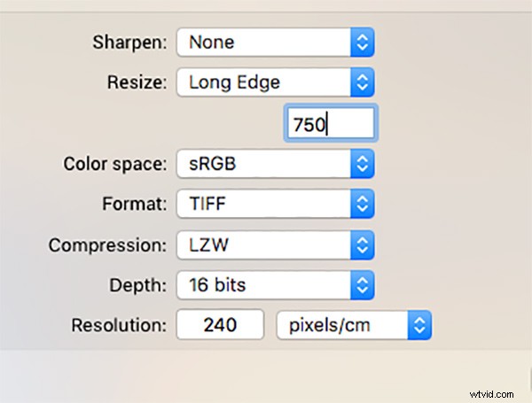Click the Sharpen label text
The width and height of the screenshot is (532, 403).
129,41
